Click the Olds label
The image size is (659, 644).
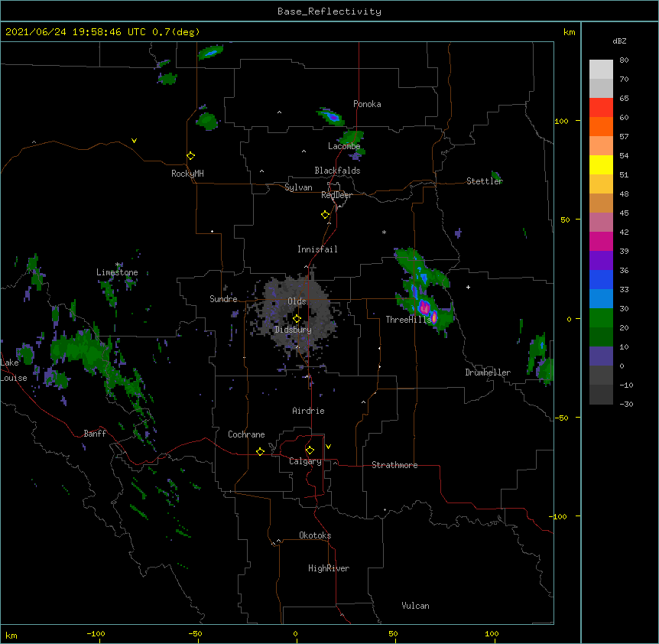[x=297, y=301]
